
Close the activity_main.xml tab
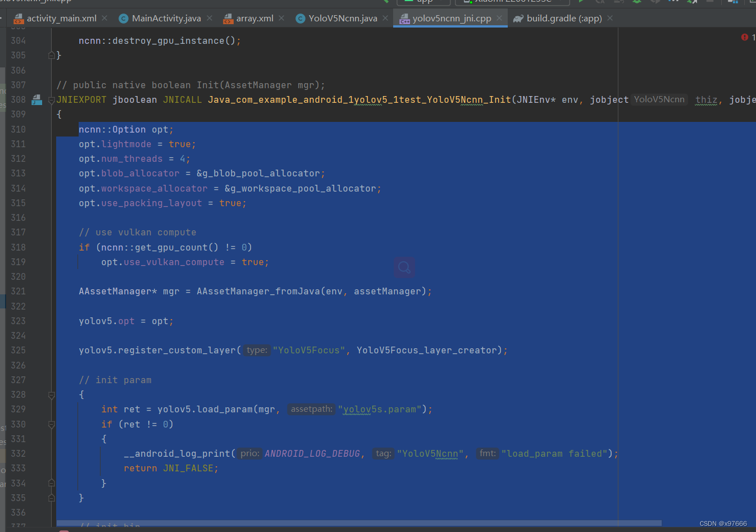(104, 19)
